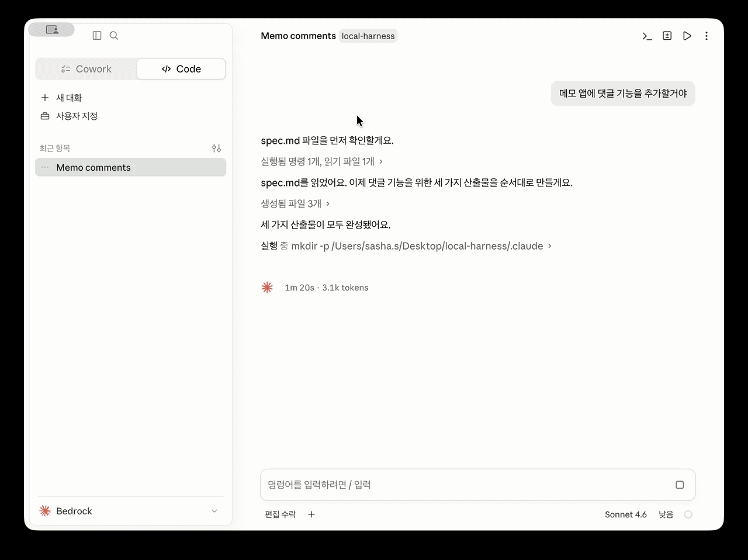Click the filter icon beside 최근 항목
Viewport: 748px width, 560px height.
[x=216, y=148]
